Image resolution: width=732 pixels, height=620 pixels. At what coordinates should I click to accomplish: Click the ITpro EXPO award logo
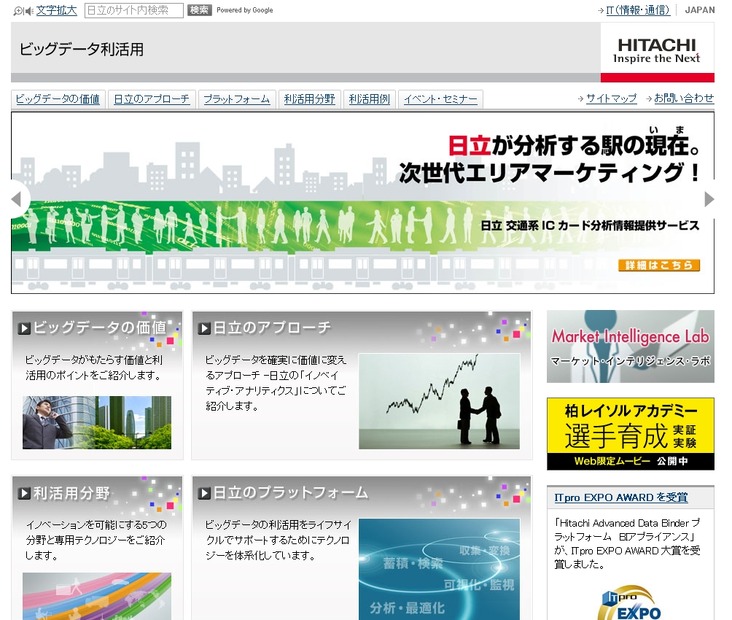coord(630,603)
